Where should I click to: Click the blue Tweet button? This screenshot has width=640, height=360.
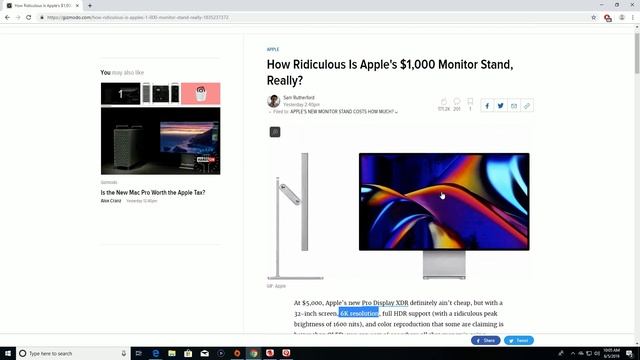pos(519,340)
